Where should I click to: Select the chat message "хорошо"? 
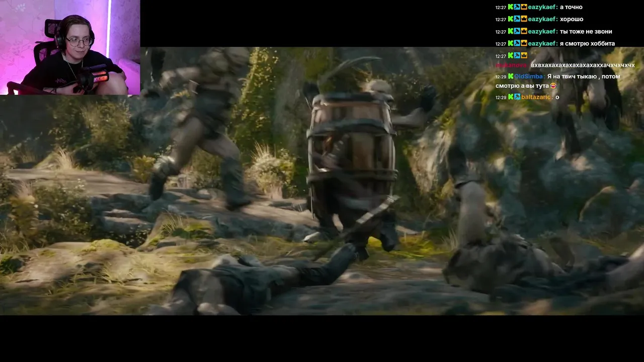[572, 19]
